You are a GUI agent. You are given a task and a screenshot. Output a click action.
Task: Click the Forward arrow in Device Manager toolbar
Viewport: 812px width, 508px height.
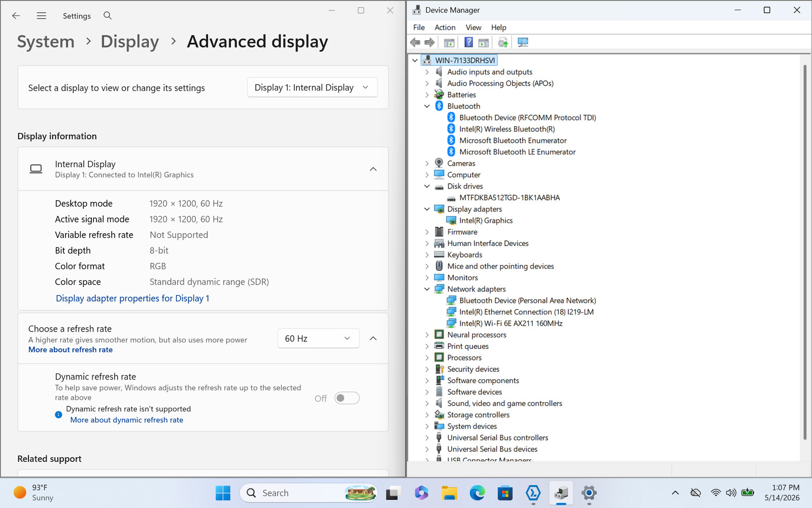pyautogui.click(x=429, y=43)
